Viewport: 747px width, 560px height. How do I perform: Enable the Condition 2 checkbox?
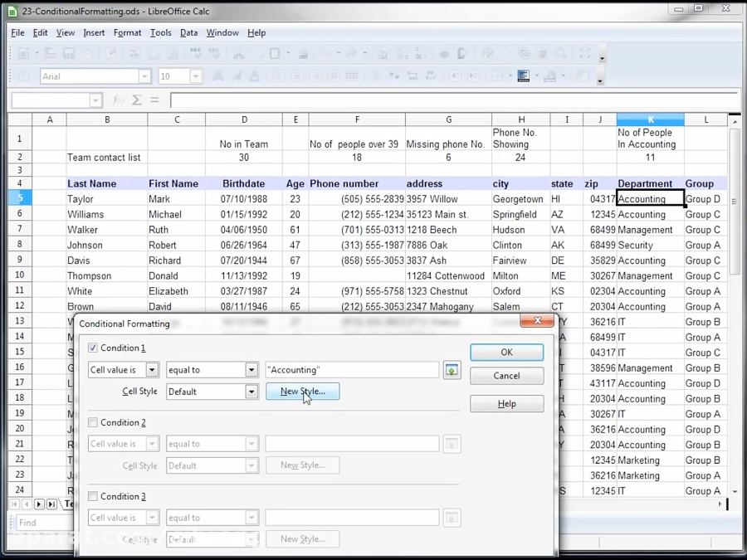pyautogui.click(x=92, y=422)
